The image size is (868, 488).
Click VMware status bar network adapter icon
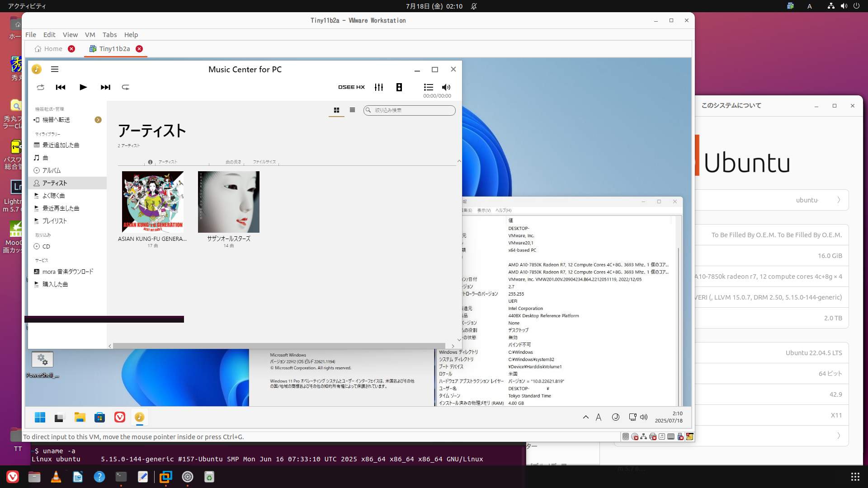coord(643,436)
